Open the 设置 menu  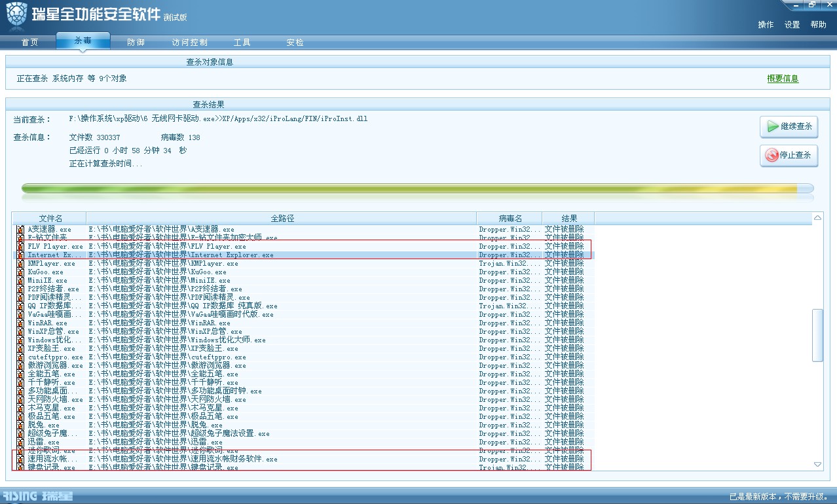click(792, 25)
